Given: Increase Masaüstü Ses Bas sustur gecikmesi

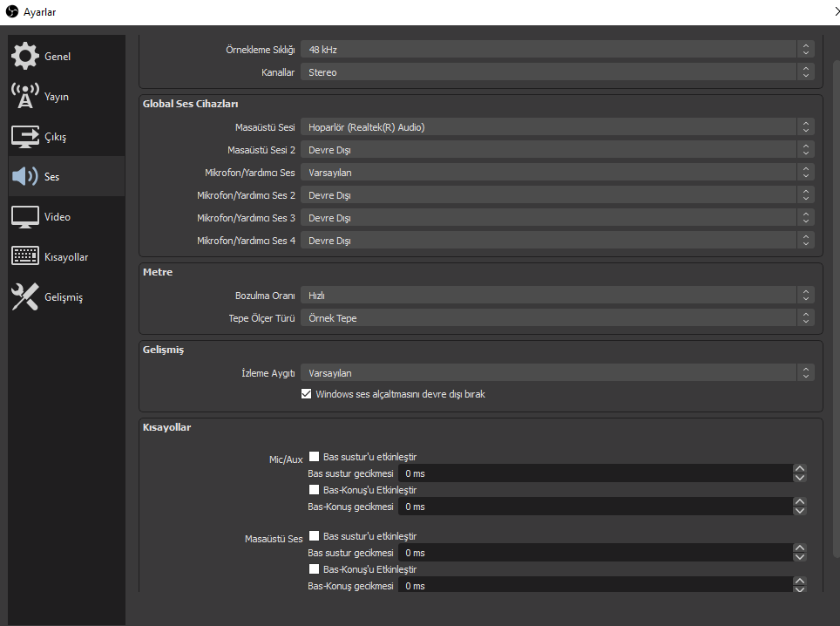Looking at the screenshot, I should 800,548.
